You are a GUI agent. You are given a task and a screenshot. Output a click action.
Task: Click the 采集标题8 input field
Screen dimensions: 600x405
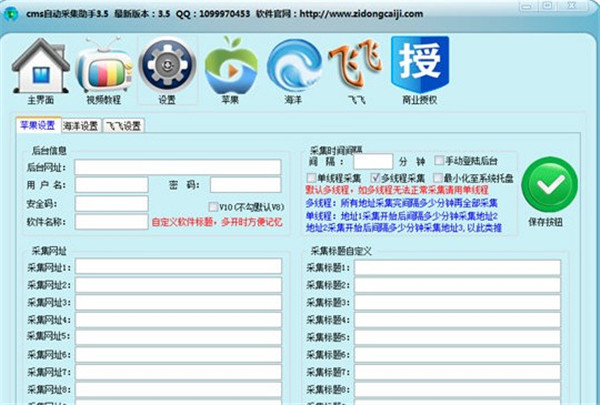coord(458,390)
